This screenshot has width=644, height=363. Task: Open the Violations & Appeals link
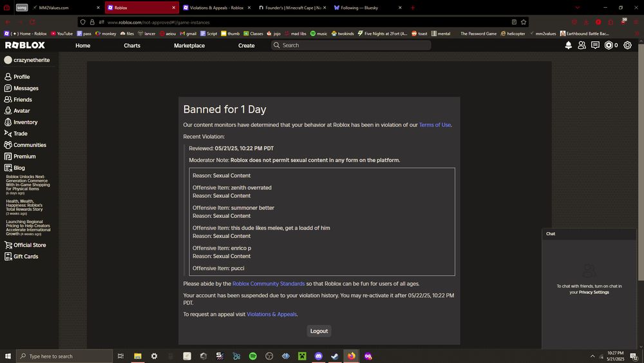272,314
